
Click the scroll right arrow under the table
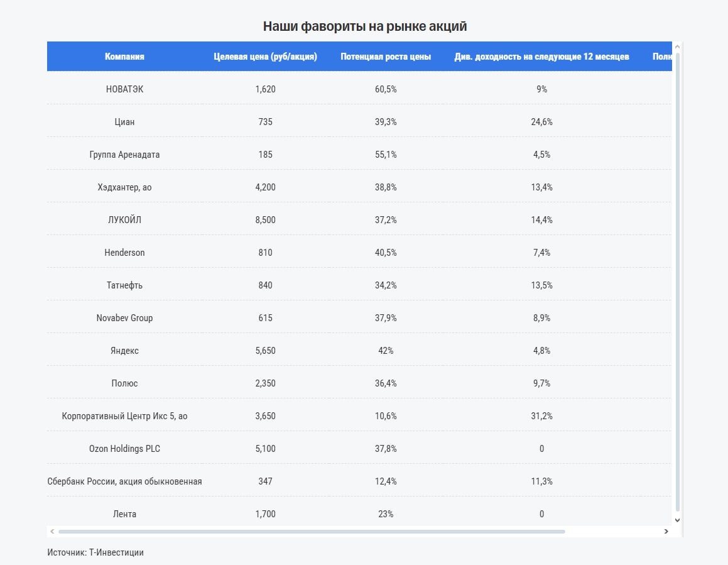pyautogui.click(x=666, y=531)
